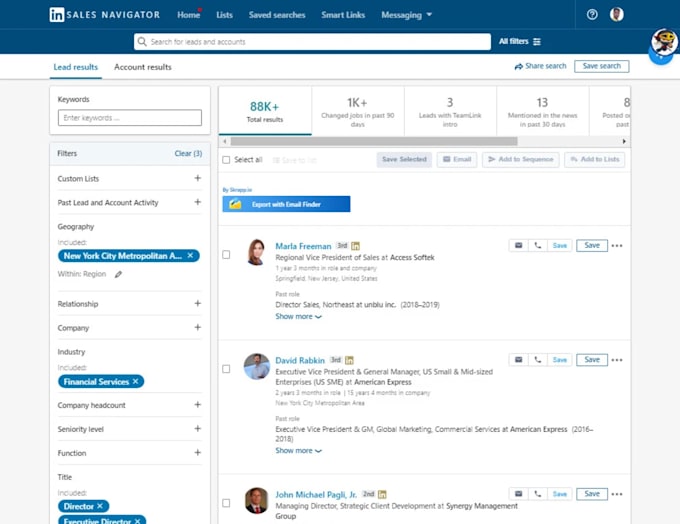The width and height of the screenshot is (680, 524).
Task: Expand the Seniority level filter
Action: coord(197,429)
